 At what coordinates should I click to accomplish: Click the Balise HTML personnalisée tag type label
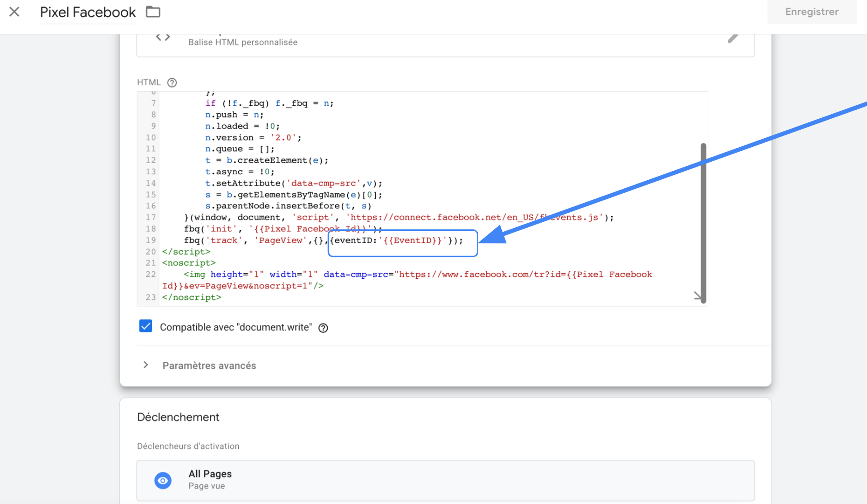[x=243, y=42]
